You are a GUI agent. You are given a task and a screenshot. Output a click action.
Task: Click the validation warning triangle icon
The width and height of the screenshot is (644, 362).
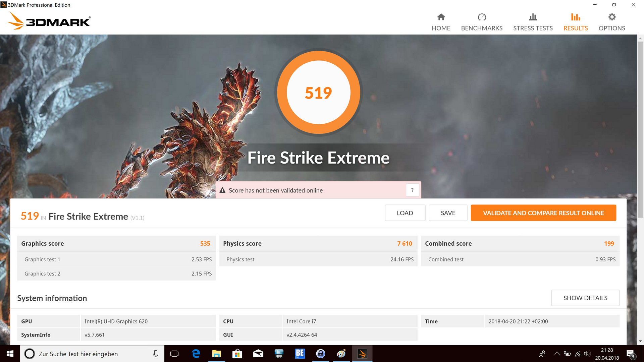click(222, 190)
